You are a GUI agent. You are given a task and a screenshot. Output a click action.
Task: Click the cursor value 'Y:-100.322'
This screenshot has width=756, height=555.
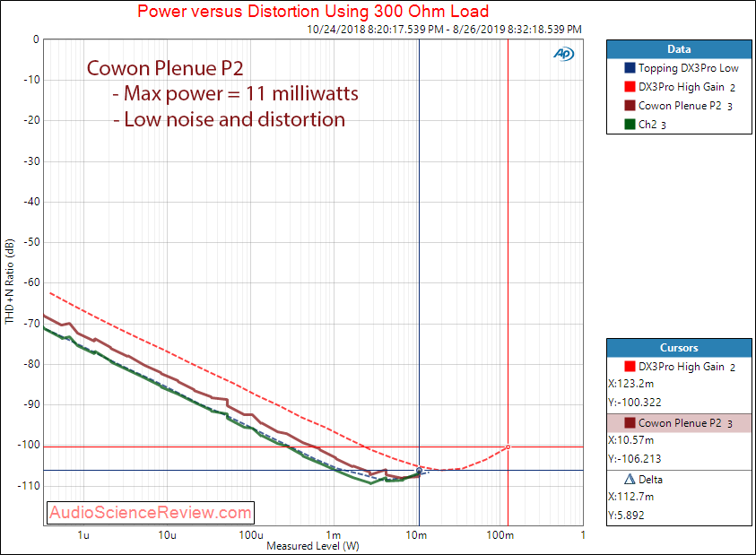coord(635,403)
